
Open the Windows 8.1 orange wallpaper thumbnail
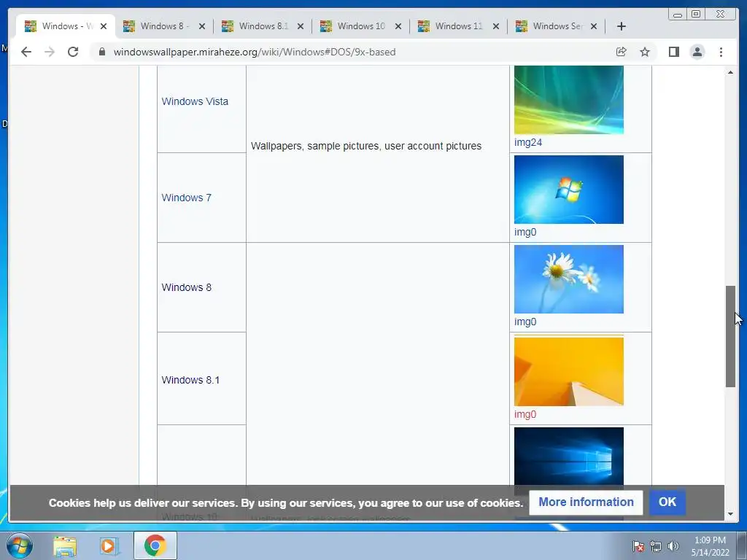point(569,370)
